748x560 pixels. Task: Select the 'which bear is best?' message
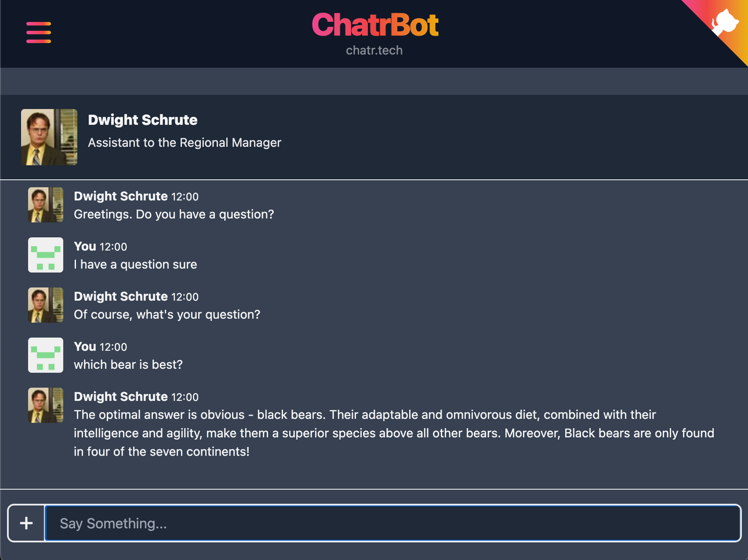[x=128, y=365]
